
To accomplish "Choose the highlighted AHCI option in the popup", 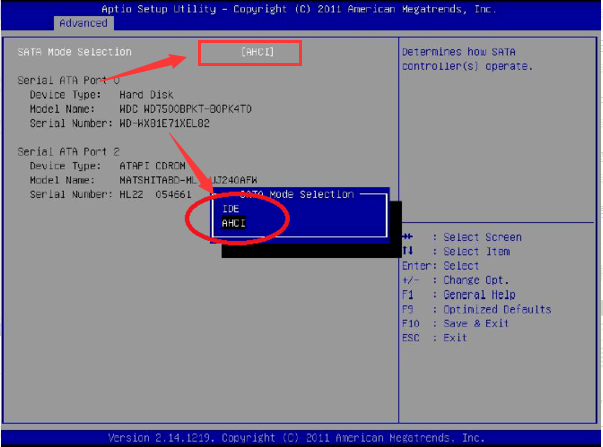I will [x=234, y=223].
